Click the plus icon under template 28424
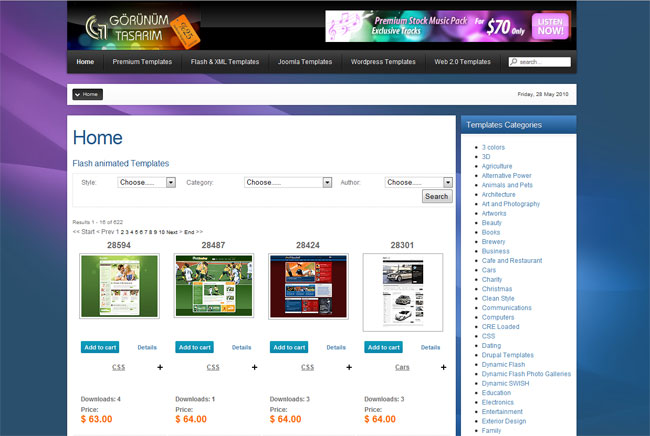The height and width of the screenshot is (436, 650). pos(349,367)
